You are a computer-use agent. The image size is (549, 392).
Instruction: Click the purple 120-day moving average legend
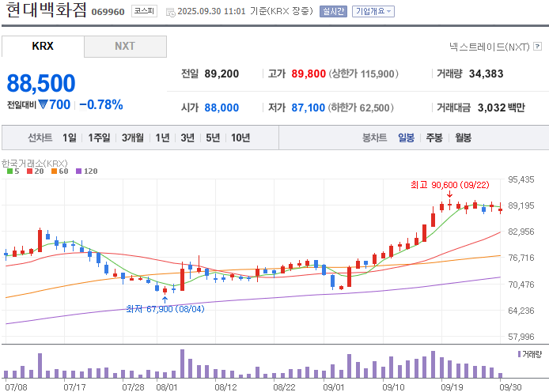click(86, 171)
